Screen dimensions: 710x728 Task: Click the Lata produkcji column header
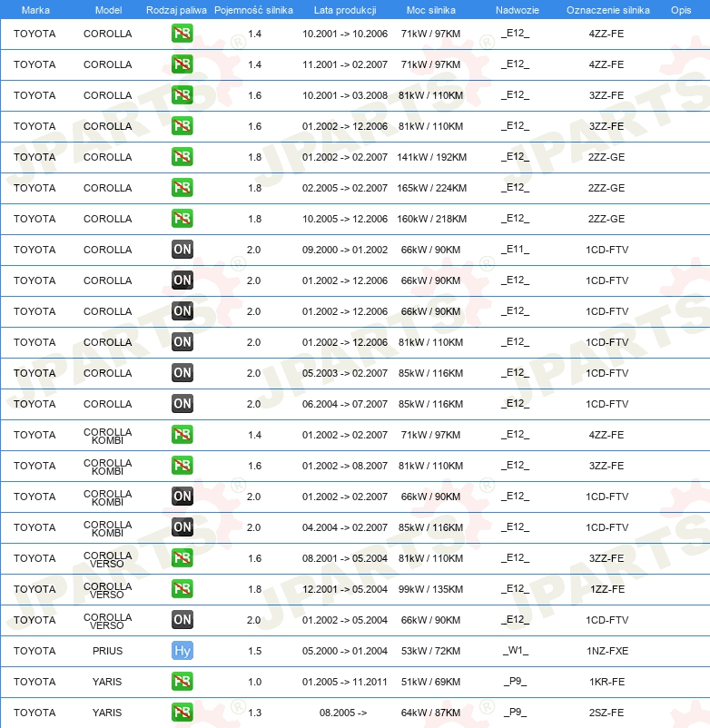345,10
